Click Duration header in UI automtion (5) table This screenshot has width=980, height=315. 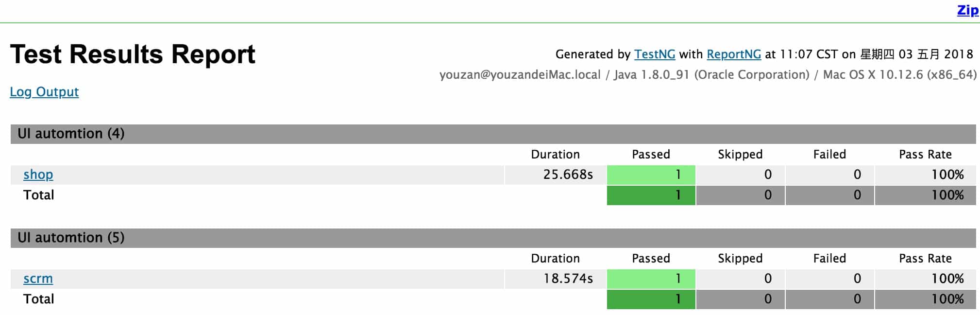(x=555, y=259)
